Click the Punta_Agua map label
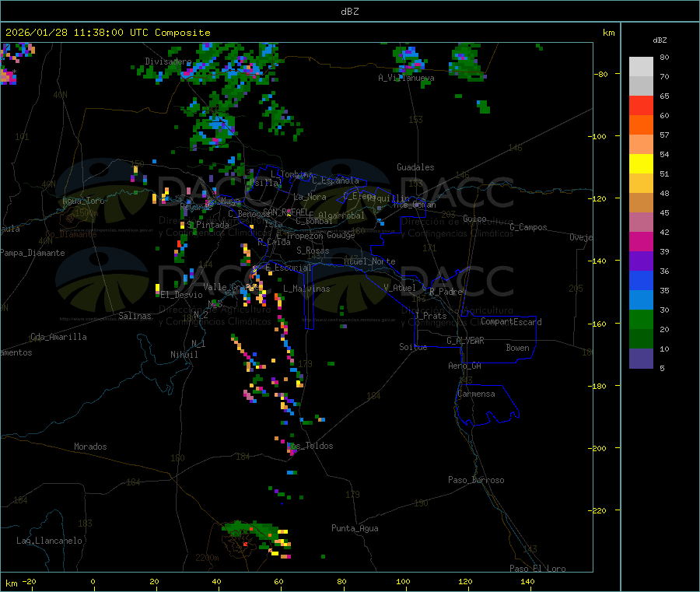The image size is (700, 592). (x=355, y=528)
